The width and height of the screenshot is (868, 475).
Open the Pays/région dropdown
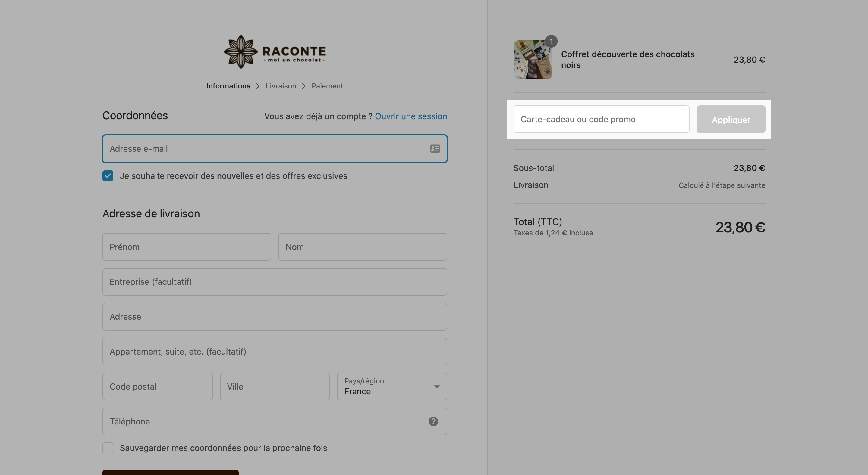pos(392,387)
